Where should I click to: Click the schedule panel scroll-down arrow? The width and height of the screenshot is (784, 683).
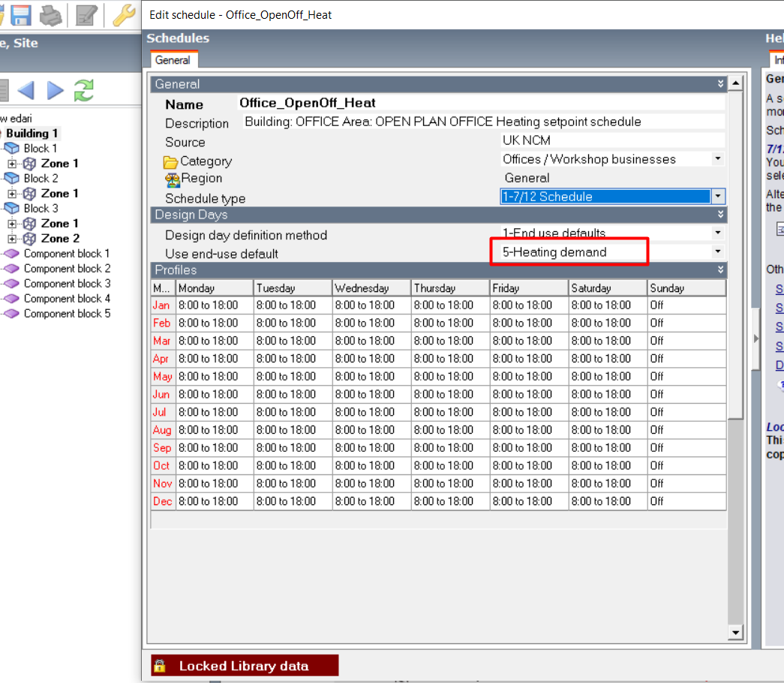[x=735, y=633]
